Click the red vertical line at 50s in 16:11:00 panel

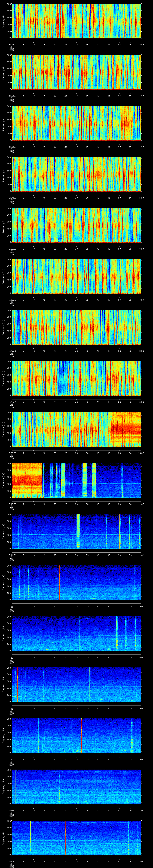pyautogui.click(x=119, y=531)
